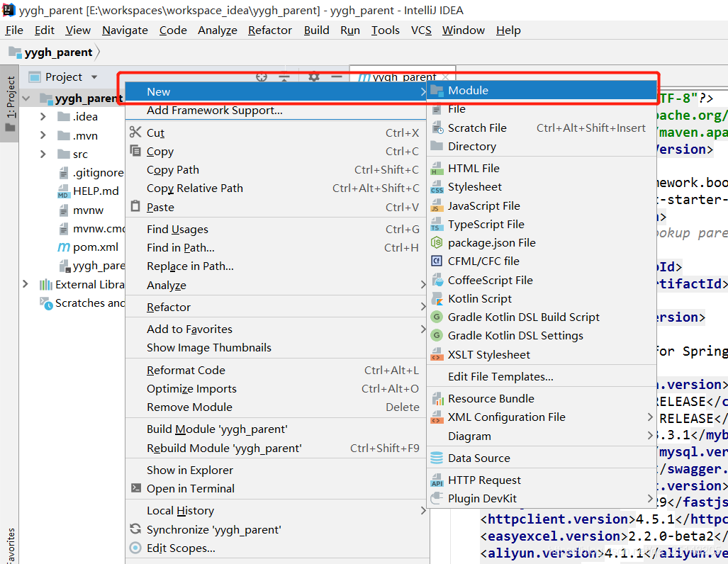The width and height of the screenshot is (728, 564).
Task: Click the Cut scissors icon
Action: [135, 132]
